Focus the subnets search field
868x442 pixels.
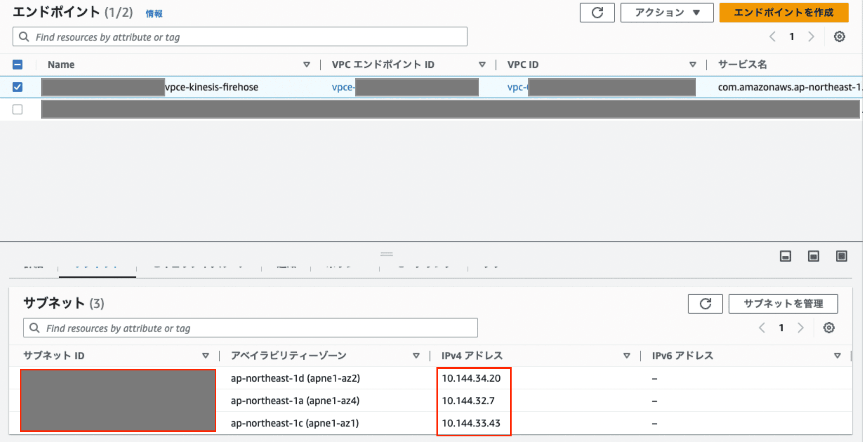[250, 328]
